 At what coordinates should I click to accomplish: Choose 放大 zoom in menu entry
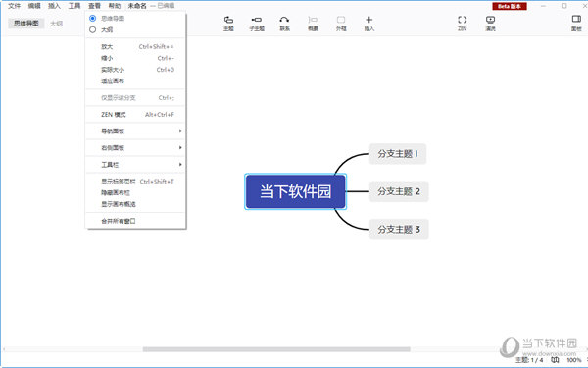coord(135,46)
